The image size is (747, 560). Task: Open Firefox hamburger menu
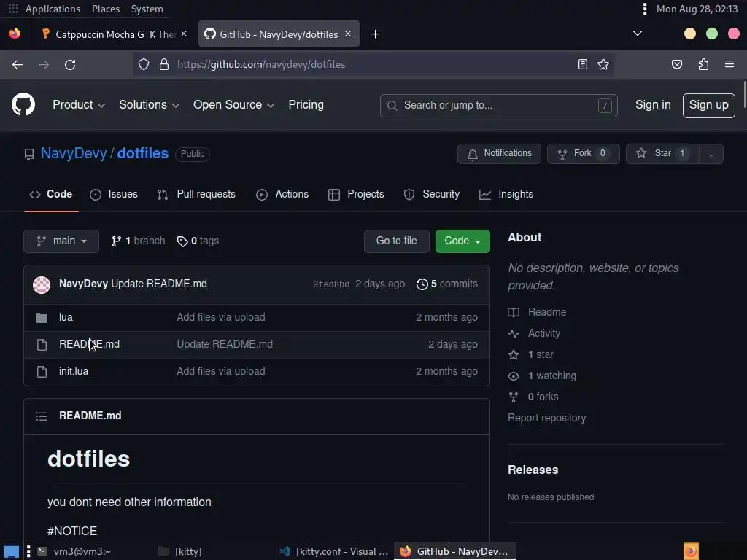coord(729,64)
